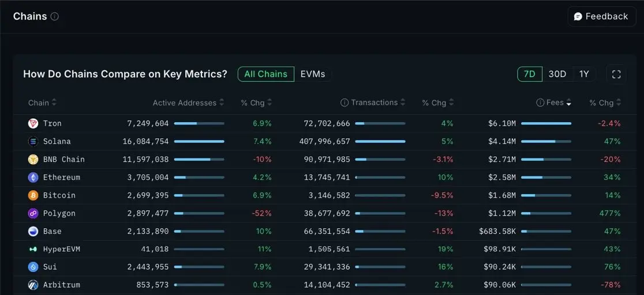The height and width of the screenshot is (295, 644).
Task: Switch to the 1Y time range
Action: tap(584, 74)
